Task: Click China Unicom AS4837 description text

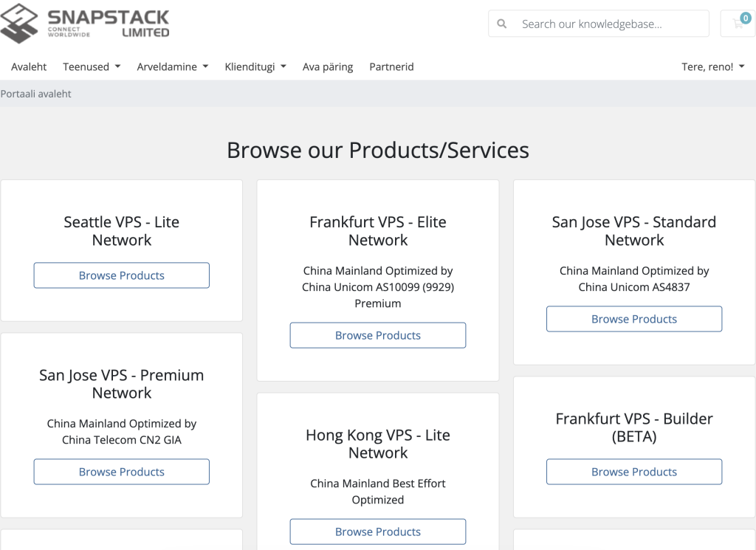Action: pos(634,278)
